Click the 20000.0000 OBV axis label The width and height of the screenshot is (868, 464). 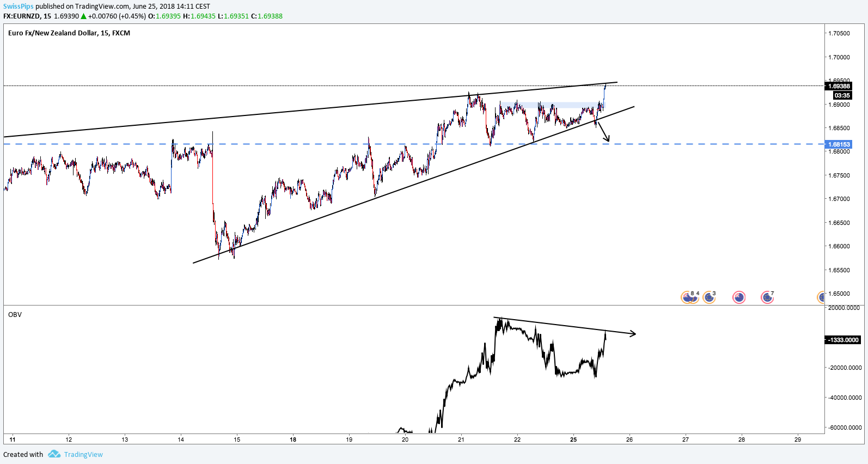(x=845, y=308)
